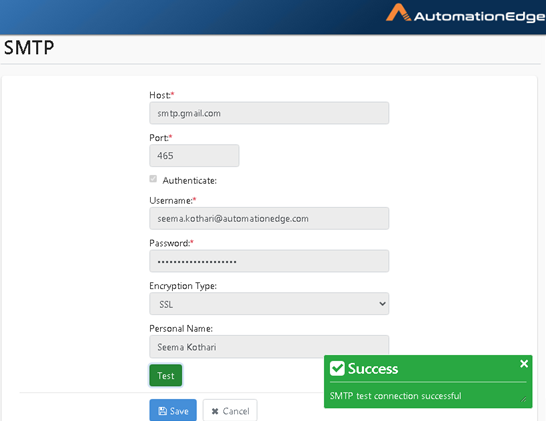The image size is (546, 421).
Task: Click the Username email input field
Action: click(269, 218)
